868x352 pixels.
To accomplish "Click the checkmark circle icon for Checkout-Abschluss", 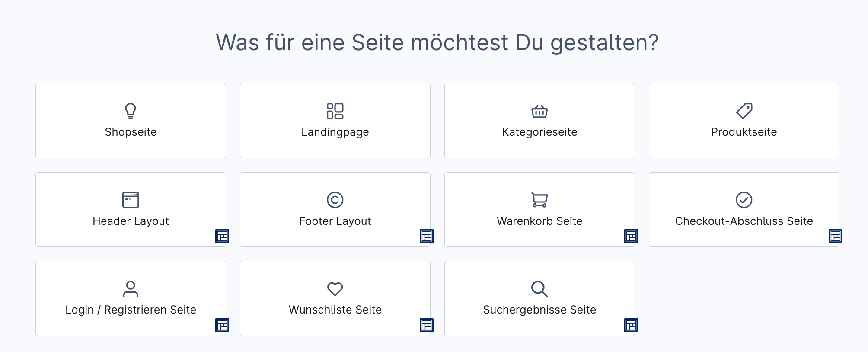I will tap(744, 200).
